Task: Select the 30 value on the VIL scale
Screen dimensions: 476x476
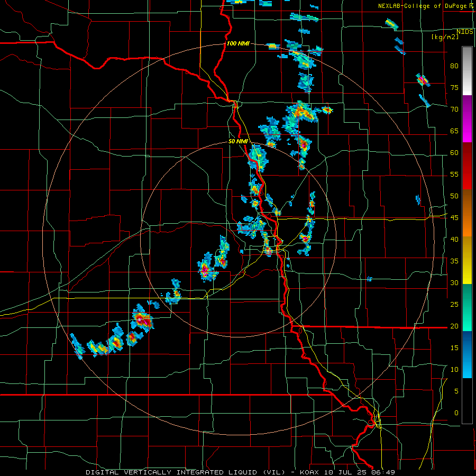Action: pos(454,282)
